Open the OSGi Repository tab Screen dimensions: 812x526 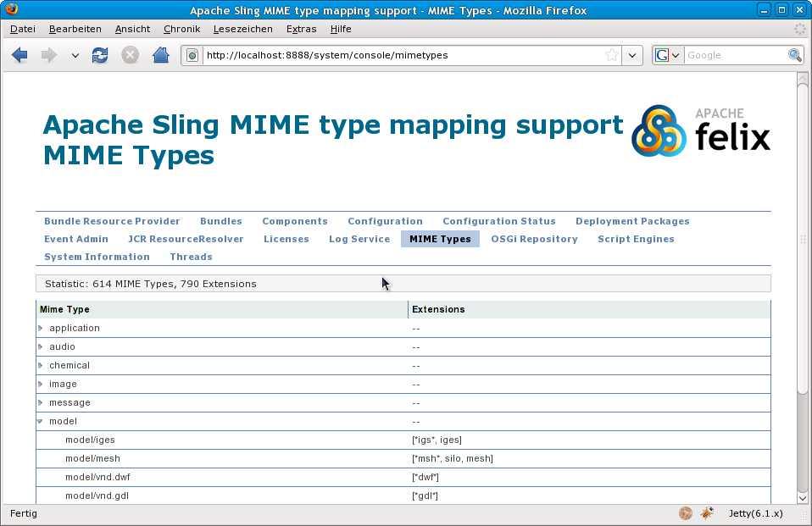click(x=534, y=239)
